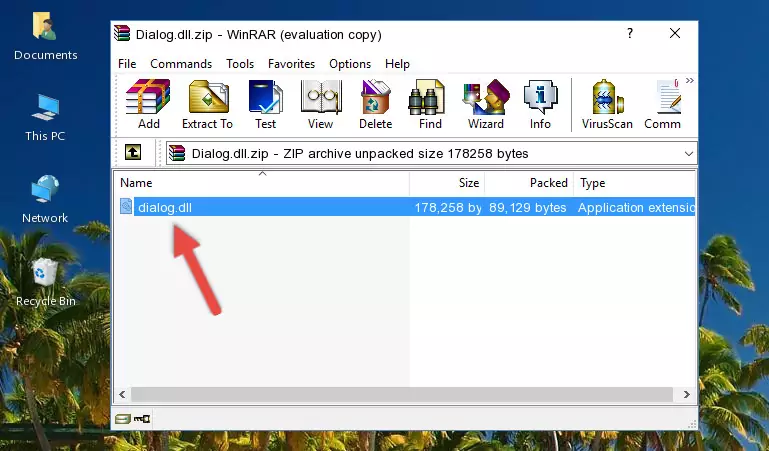The image size is (769, 451).
Task: Click the Add toolbar icon
Action: pos(148,104)
